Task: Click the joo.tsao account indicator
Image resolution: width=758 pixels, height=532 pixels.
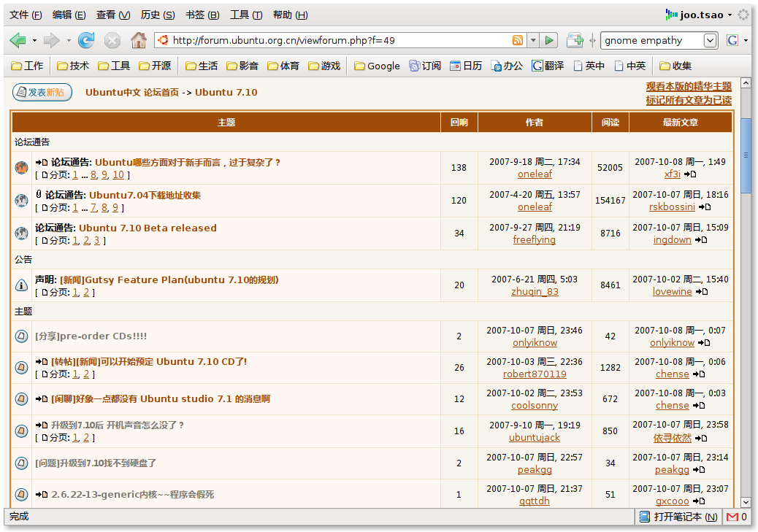Action: pyautogui.click(x=694, y=15)
